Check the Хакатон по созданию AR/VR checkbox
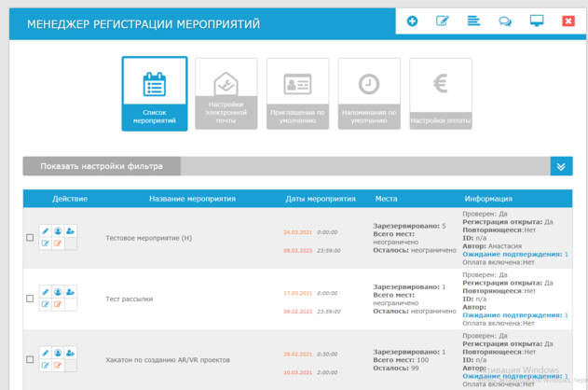The width and height of the screenshot is (588, 390). tap(30, 359)
